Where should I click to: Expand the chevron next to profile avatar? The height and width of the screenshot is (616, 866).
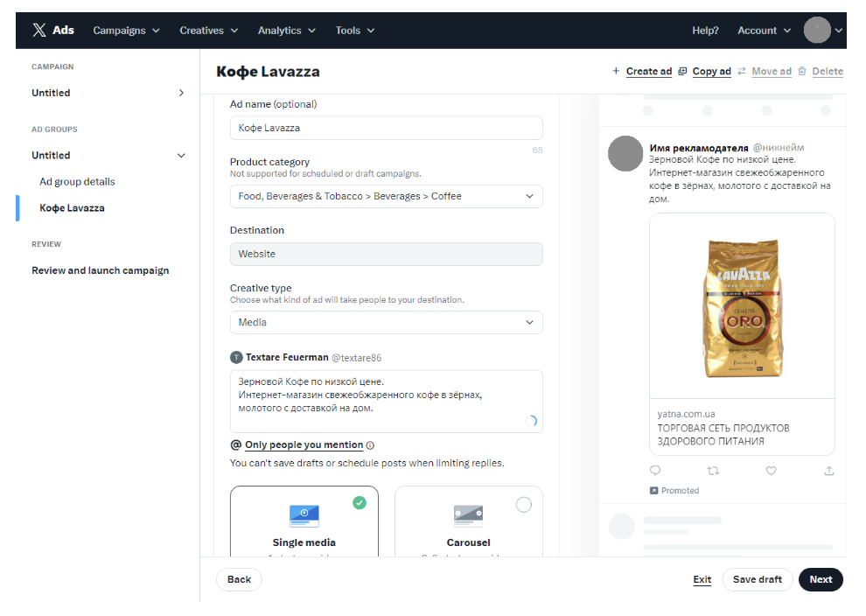(x=838, y=31)
